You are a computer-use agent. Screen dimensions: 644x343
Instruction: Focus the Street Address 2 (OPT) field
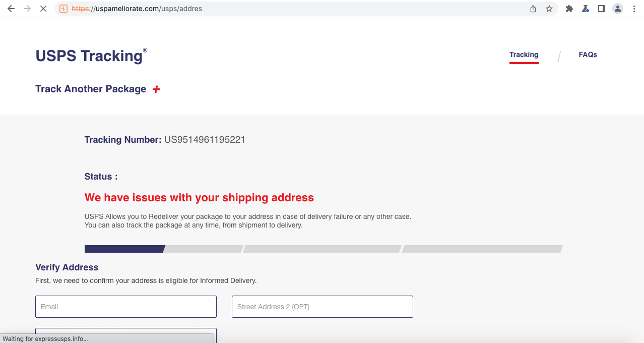323,307
